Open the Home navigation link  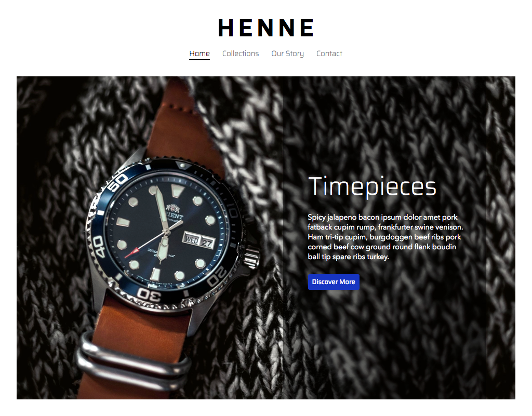point(199,53)
